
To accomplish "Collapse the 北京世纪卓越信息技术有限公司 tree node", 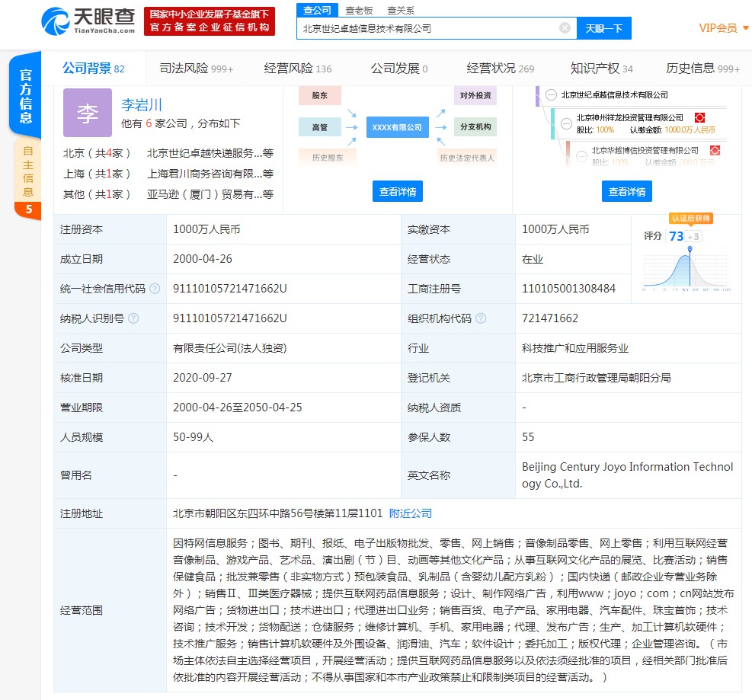I will pos(552,95).
